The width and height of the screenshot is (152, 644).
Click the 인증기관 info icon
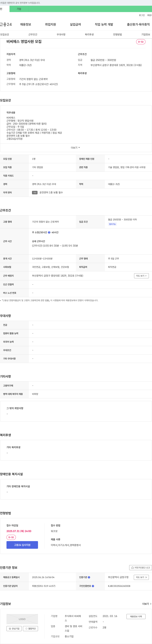pyautogui.click(x=89, y=577)
